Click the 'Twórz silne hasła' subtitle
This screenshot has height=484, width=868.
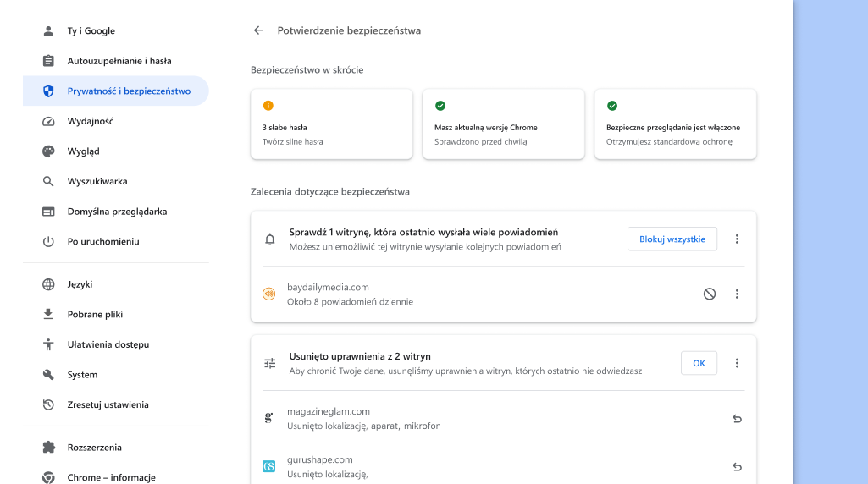pos(292,141)
